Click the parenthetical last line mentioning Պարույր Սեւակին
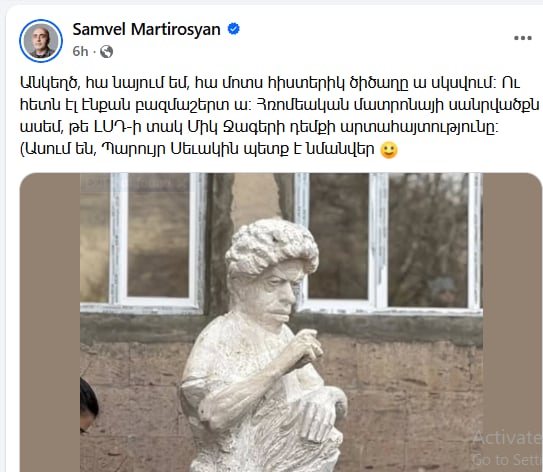Viewport: 543px width, 472px height. click(209, 150)
